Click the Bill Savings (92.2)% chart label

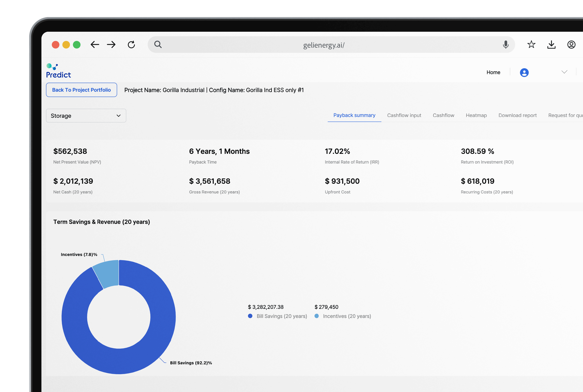click(191, 363)
